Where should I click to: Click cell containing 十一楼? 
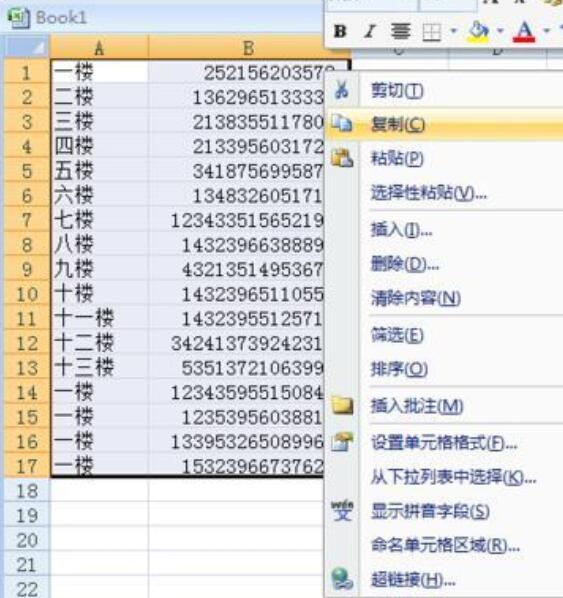coord(99,318)
